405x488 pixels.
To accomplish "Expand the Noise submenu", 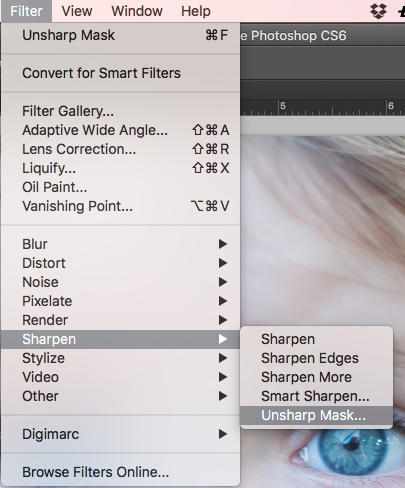I will [x=120, y=282].
